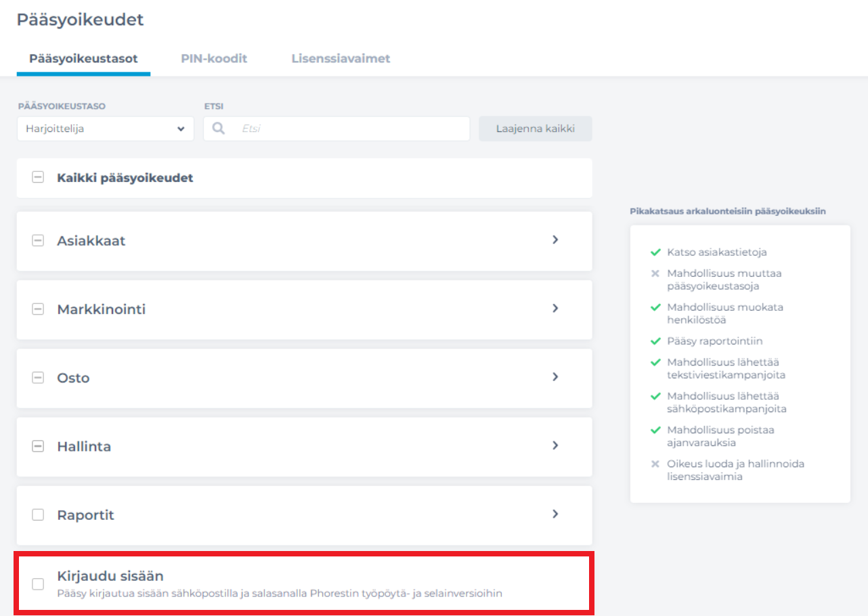
Task: Toggle the Kaikki pääsyoikeudet checkbox
Action: pos(38,178)
